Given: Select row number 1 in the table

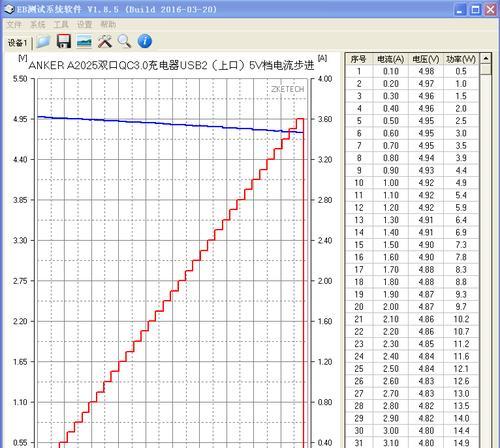Looking at the screenshot, I should point(359,71).
